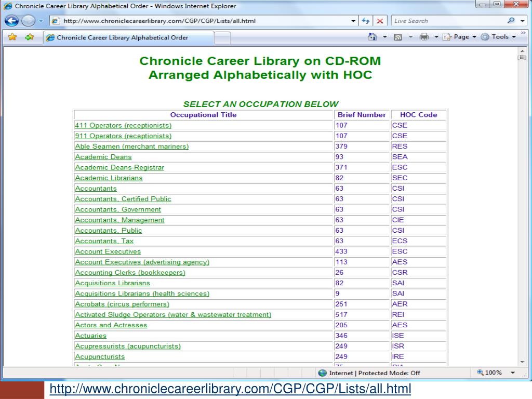
Task: Open the Actuaries link
Action: coord(90,336)
